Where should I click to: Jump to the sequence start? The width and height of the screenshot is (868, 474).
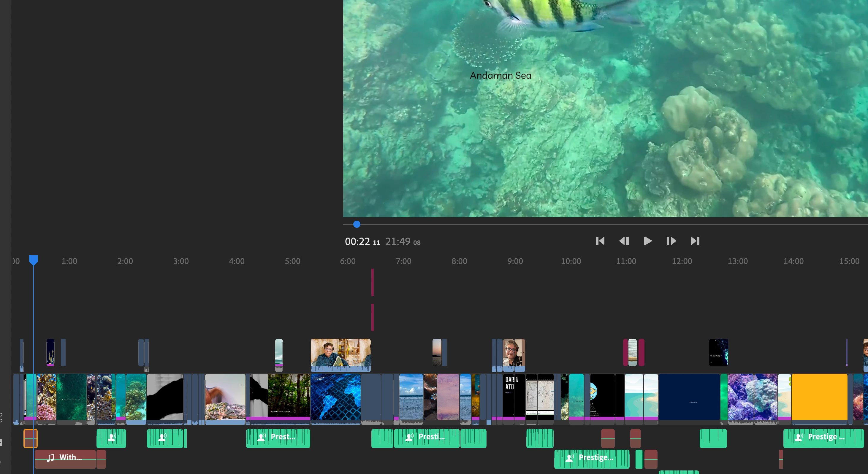click(x=600, y=241)
